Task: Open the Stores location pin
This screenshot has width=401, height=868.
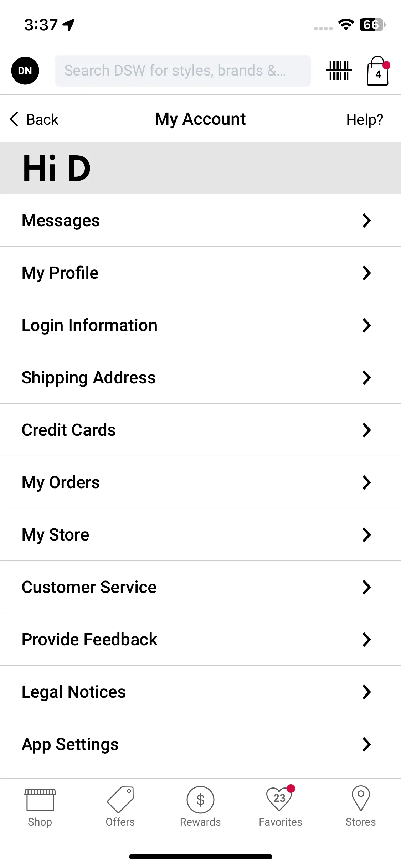Action: [x=361, y=798]
